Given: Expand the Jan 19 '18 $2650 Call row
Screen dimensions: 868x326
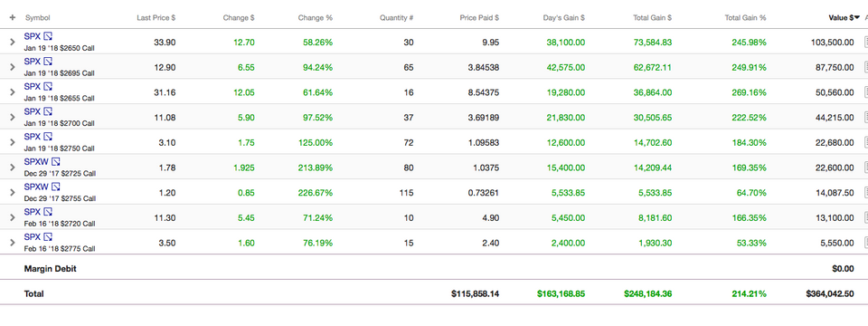Looking at the screenshot, I should pos(12,42).
